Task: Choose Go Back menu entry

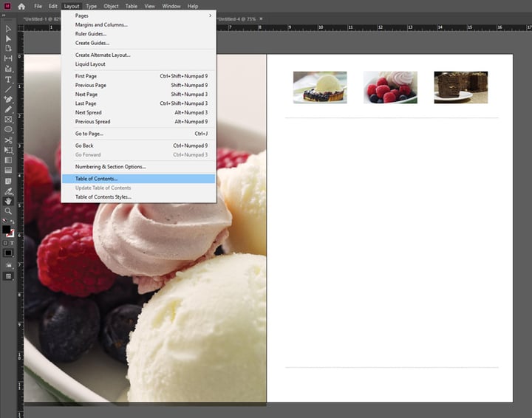Action: pyautogui.click(x=138, y=145)
